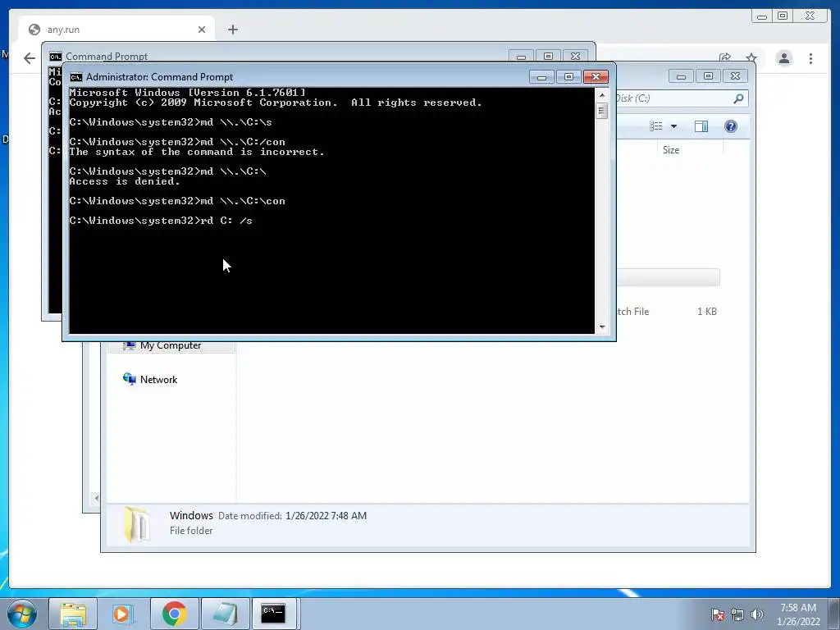This screenshot has width=840, height=630.
Task: Open Google Chrome from the taskbar
Action: (174, 614)
